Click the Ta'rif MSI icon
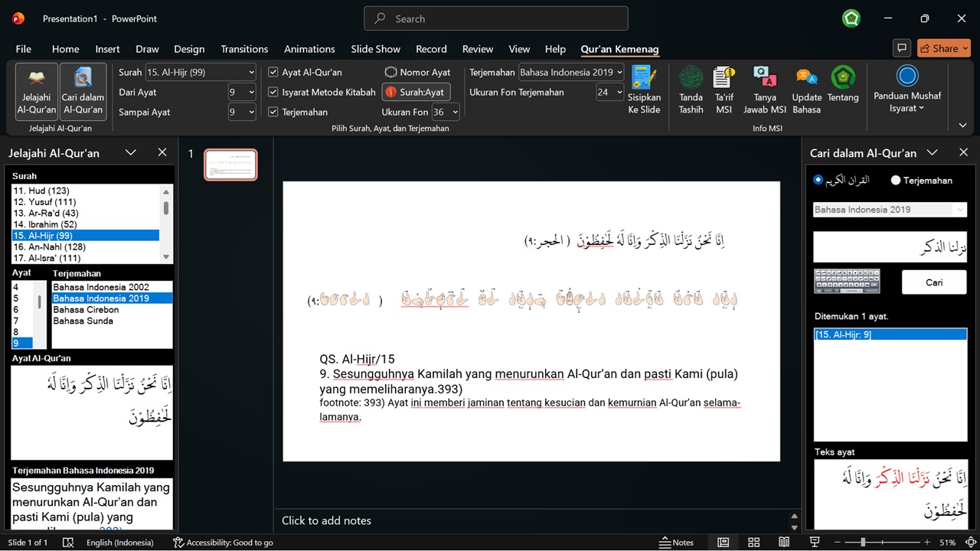The width and height of the screenshot is (980, 551). click(x=723, y=86)
